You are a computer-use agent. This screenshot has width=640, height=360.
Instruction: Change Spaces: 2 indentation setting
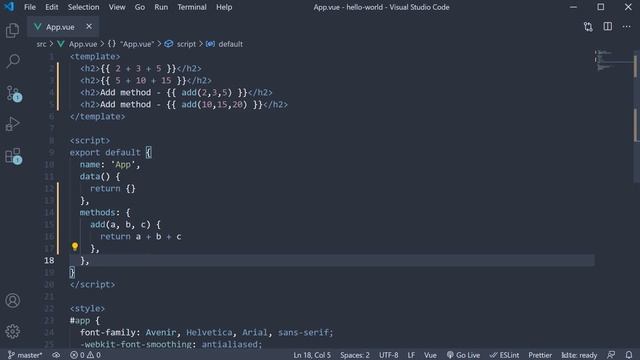point(355,355)
